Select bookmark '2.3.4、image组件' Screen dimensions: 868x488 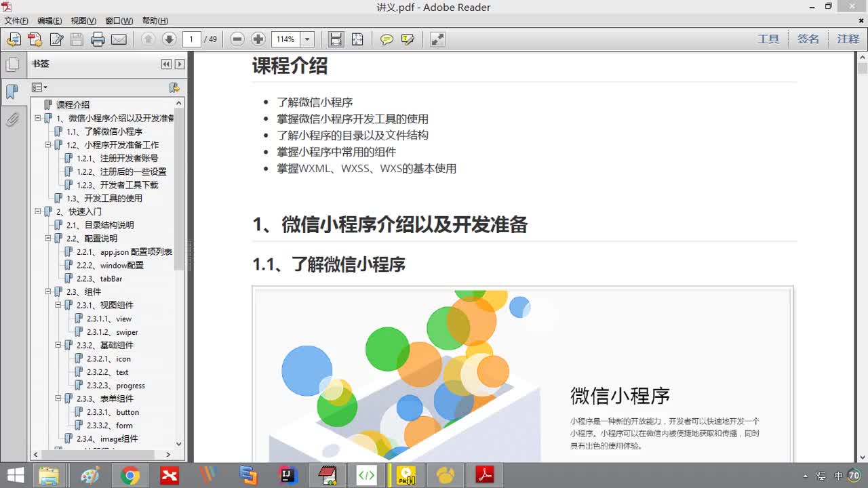tap(107, 439)
